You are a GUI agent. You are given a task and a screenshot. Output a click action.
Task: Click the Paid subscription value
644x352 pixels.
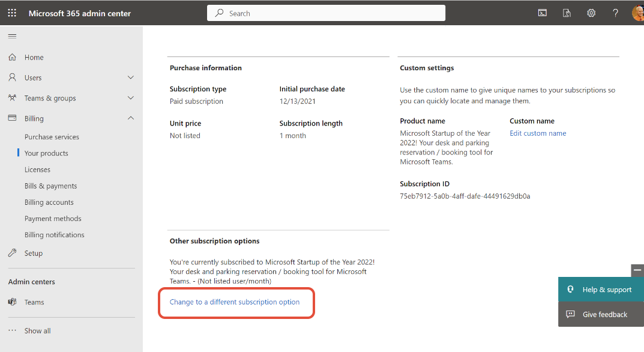(196, 101)
